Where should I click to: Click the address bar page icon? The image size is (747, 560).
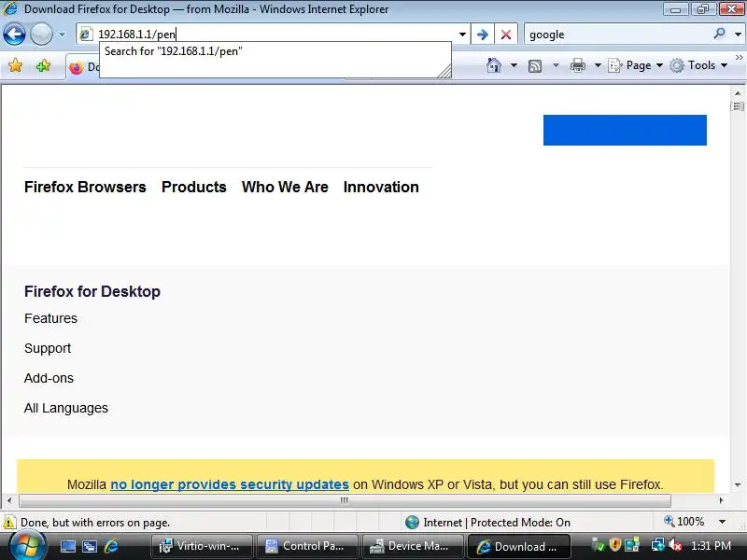tap(86, 35)
